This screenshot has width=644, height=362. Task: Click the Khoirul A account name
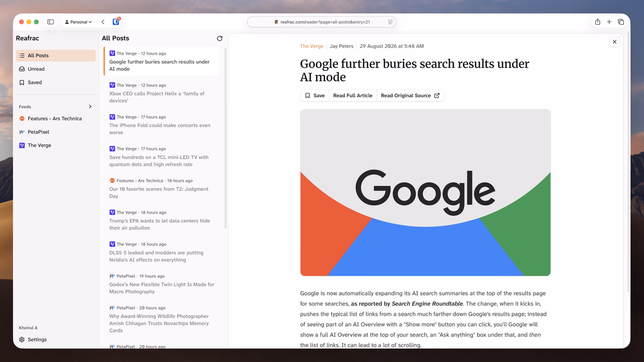(x=28, y=328)
